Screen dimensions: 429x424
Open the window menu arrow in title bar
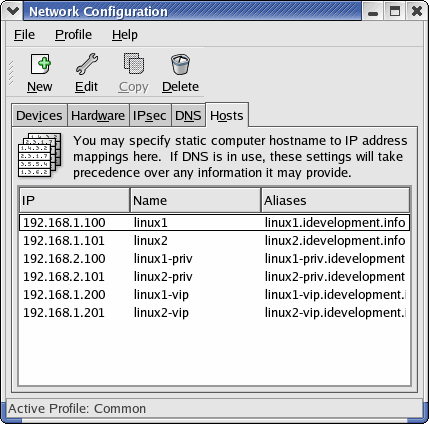pyautogui.click(x=13, y=11)
